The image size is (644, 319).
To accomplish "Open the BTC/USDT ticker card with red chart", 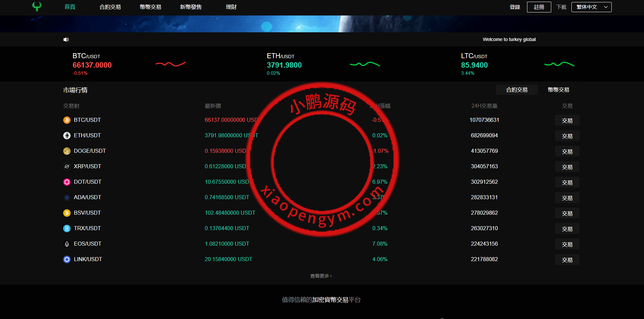I will pos(129,64).
